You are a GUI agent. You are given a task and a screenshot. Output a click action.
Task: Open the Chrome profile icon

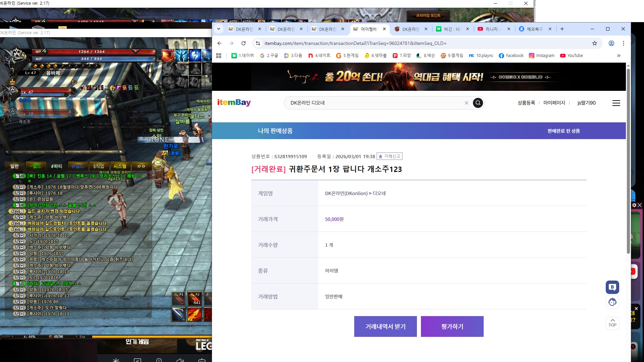point(611,43)
